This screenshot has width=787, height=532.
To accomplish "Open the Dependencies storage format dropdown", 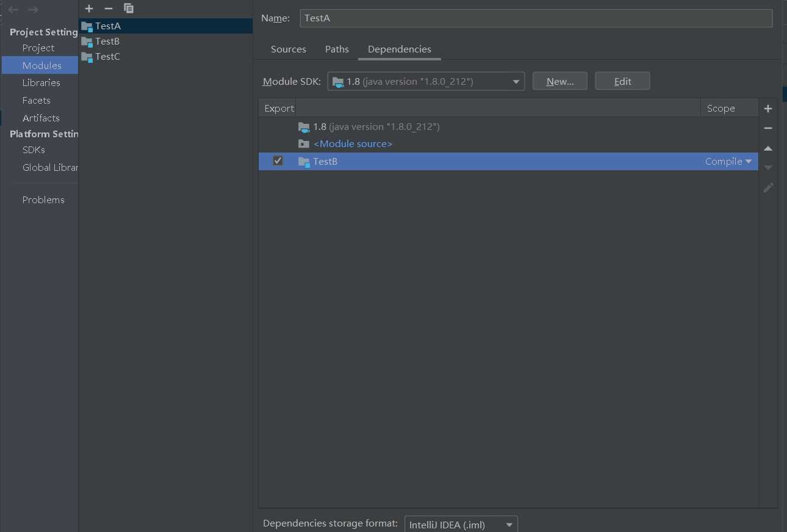I will (x=461, y=525).
